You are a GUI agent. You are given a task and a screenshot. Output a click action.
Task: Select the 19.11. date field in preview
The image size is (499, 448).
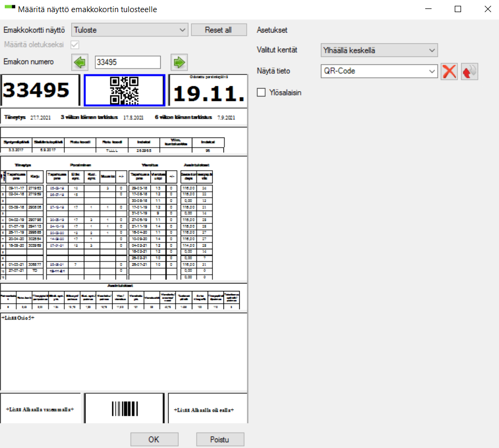(x=208, y=90)
